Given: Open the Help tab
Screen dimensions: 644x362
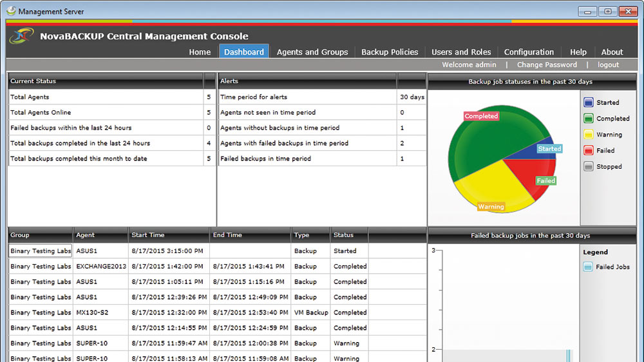Looking at the screenshot, I should 578,52.
